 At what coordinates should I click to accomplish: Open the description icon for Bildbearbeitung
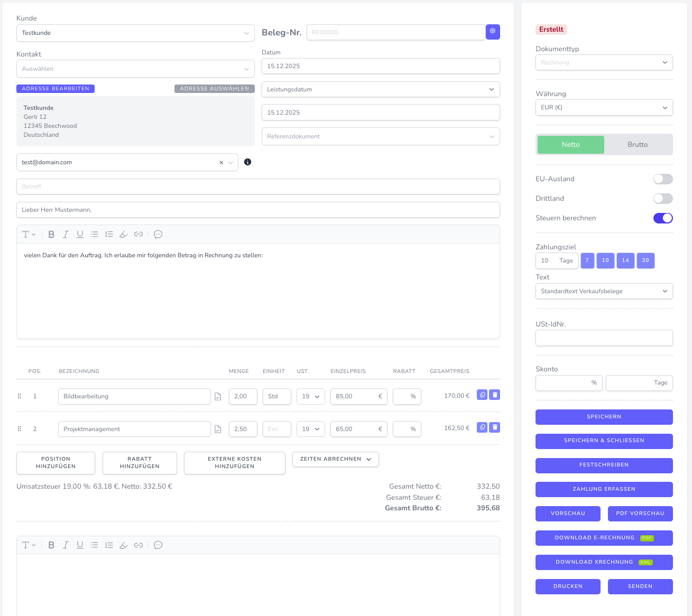218,396
